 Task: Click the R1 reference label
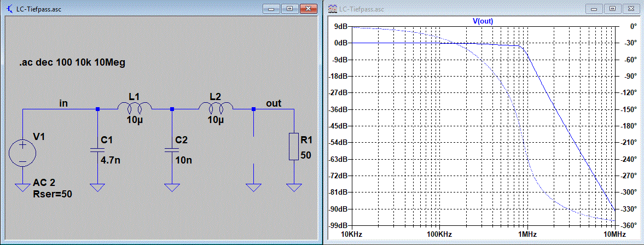pyautogui.click(x=307, y=141)
